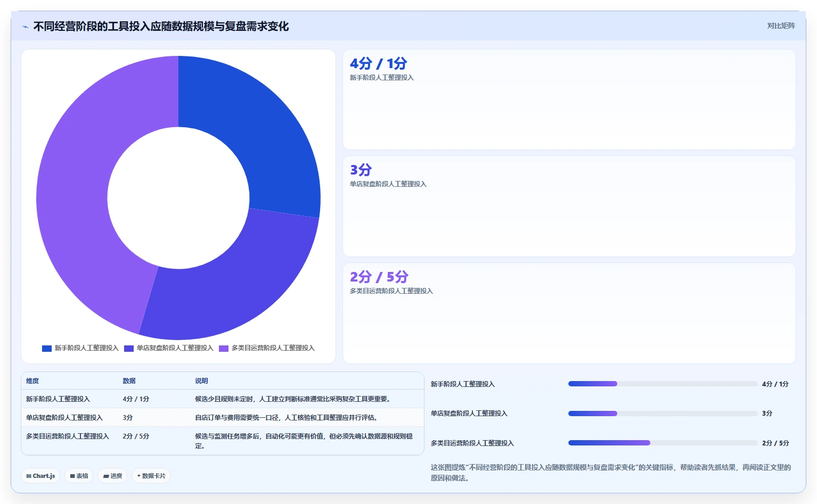Click description starting 候选与监测任务增多后

[x=304, y=441]
